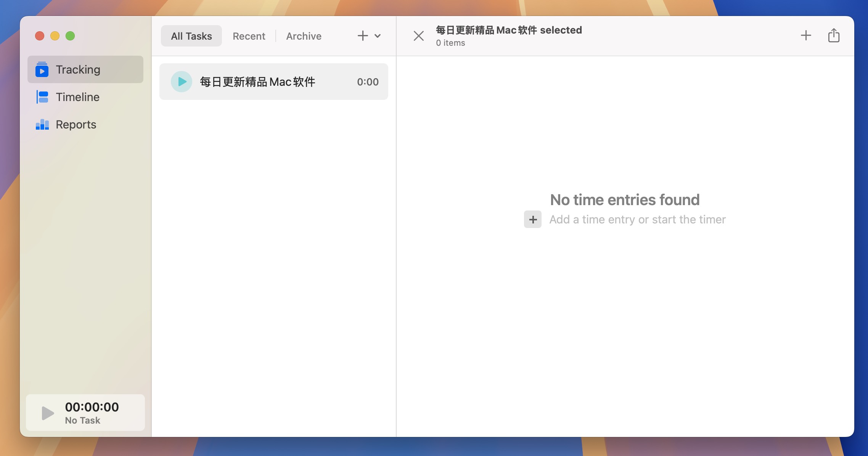
Task: Switch to the All Tasks tab
Action: point(191,36)
